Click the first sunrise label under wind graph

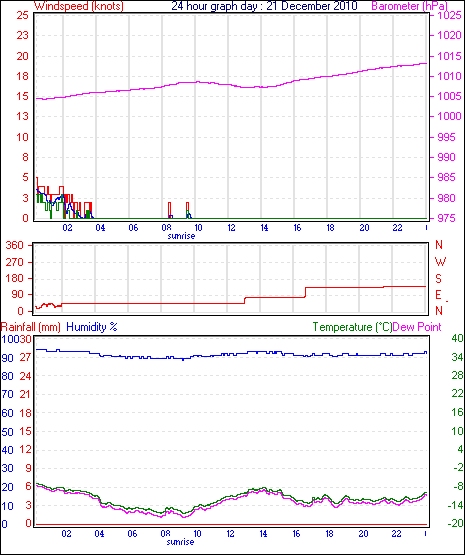click(x=181, y=236)
